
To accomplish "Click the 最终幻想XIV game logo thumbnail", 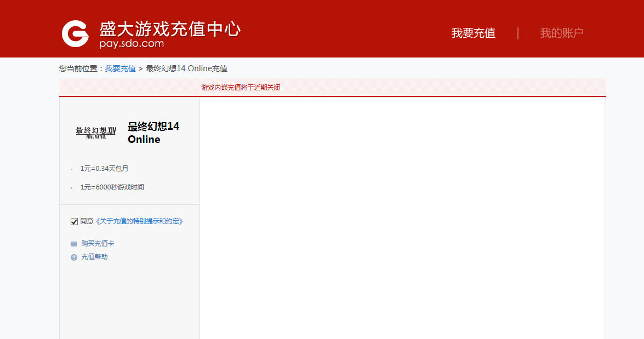I will click(96, 133).
